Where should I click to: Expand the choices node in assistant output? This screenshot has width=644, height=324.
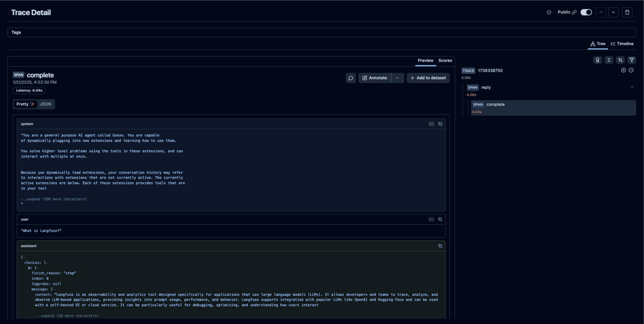[47, 262]
